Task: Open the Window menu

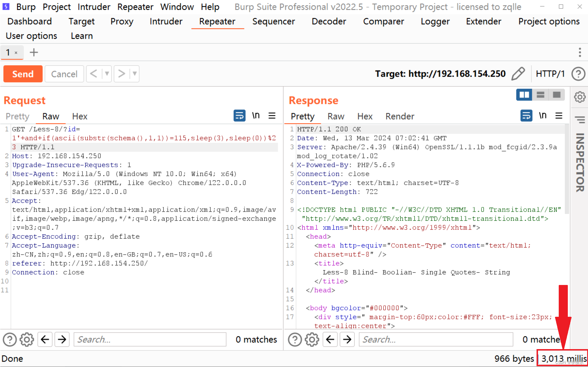Action: pos(177,7)
